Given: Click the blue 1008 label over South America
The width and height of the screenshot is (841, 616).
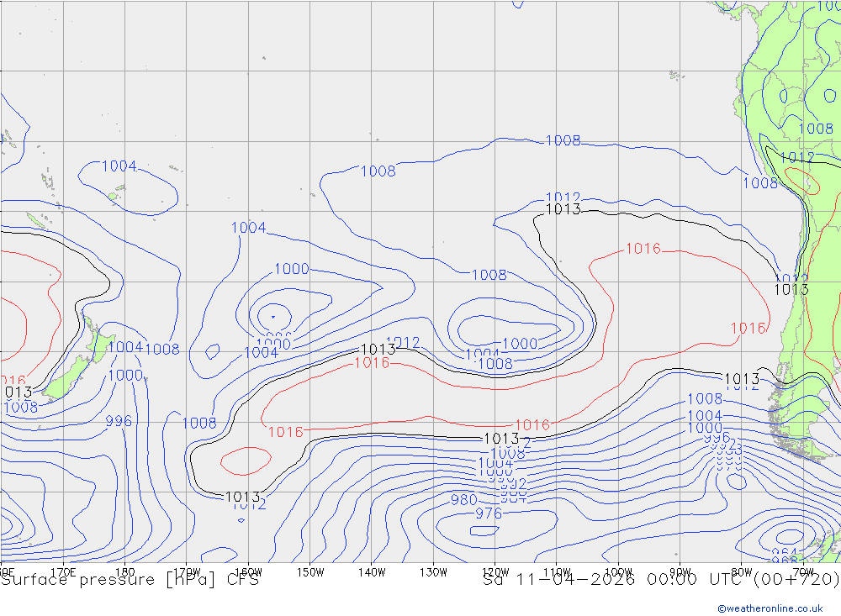Looking at the screenshot, I should point(816,129).
